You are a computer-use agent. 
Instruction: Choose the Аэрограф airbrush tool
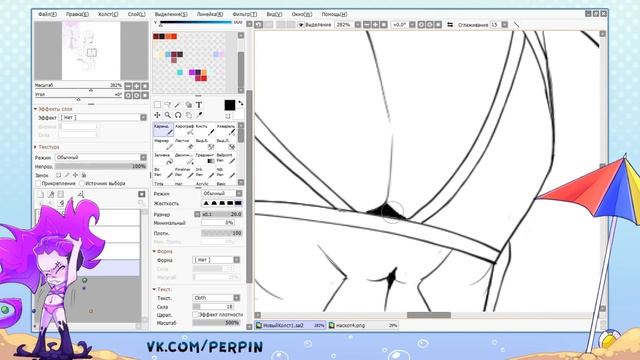(x=184, y=129)
